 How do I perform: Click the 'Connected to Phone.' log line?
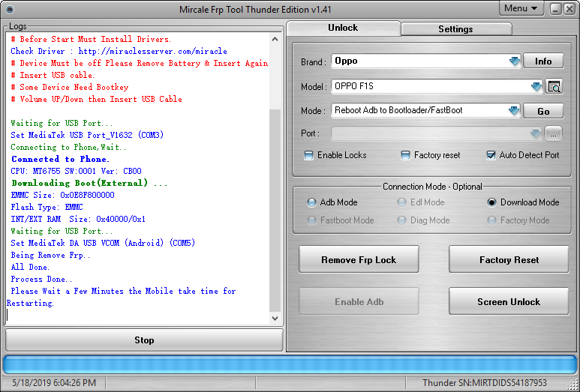(60, 159)
